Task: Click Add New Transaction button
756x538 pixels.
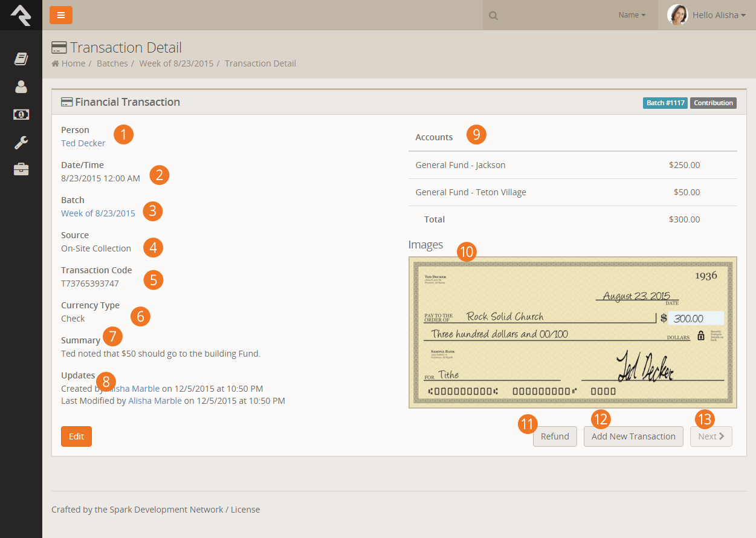Action: click(x=633, y=436)
